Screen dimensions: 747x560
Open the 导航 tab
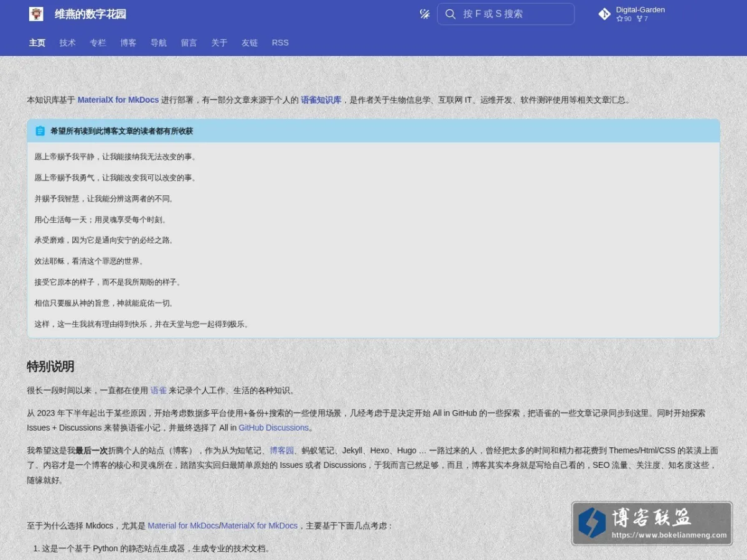click(x=159, y=42)
